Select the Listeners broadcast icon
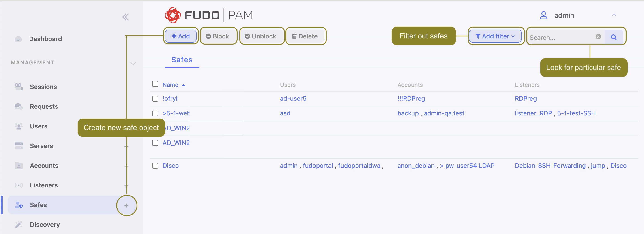Viewport: 644px width, 234px height. pyautogui.click(x=19, y=185)
